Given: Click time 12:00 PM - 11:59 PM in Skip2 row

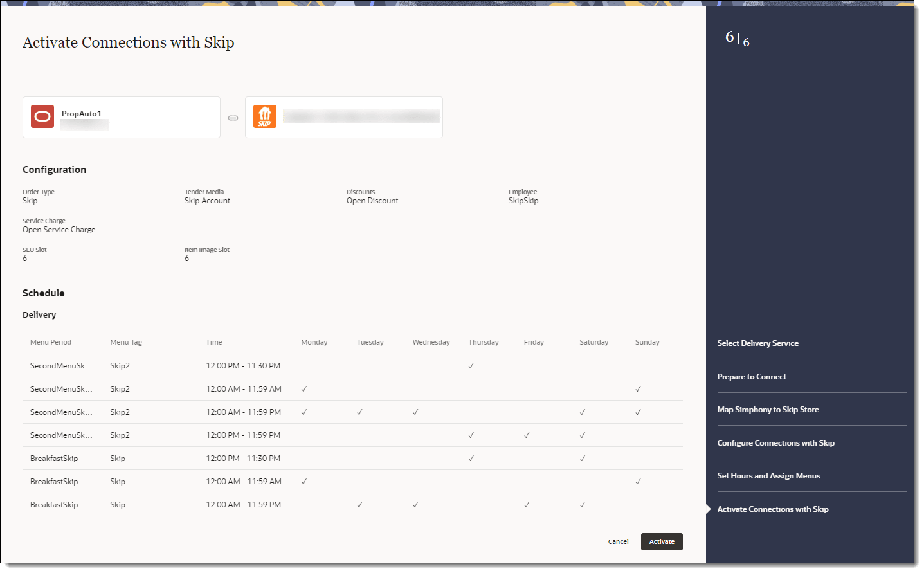Looking at the screenshot, I should pos(243,435).
